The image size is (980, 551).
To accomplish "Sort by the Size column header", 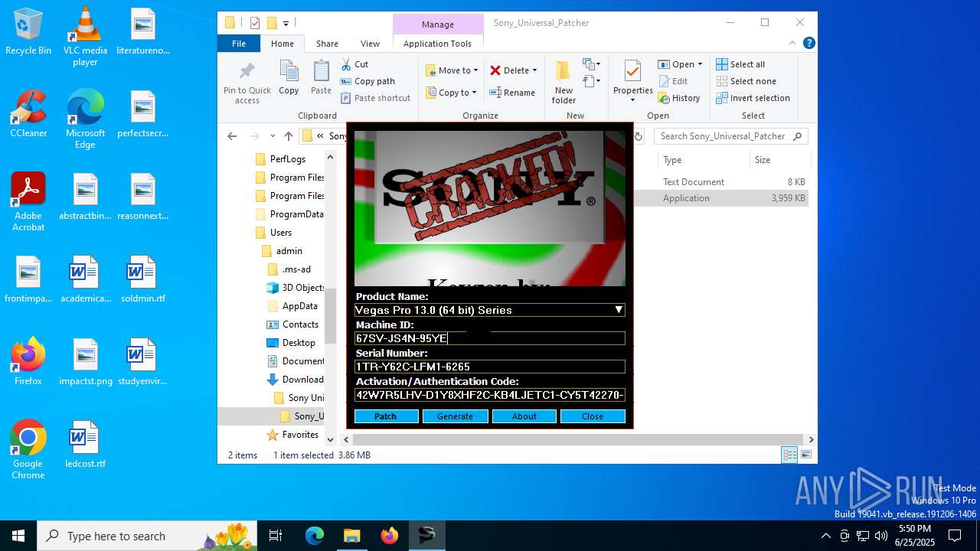I will tap(779, 160).
